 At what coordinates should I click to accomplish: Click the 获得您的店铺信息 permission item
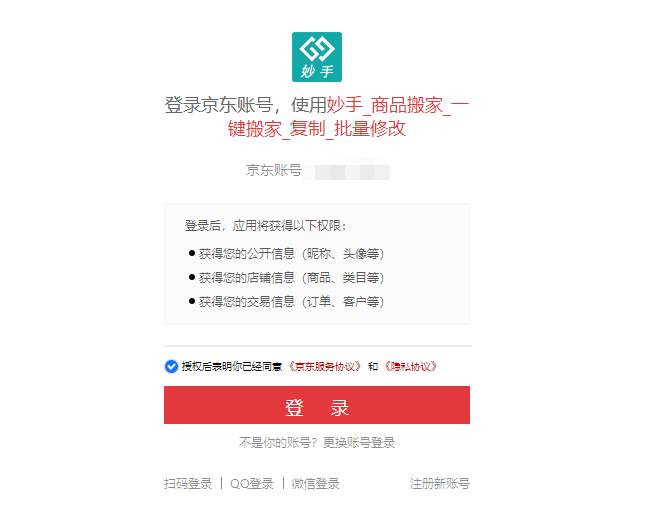(291, 278)
